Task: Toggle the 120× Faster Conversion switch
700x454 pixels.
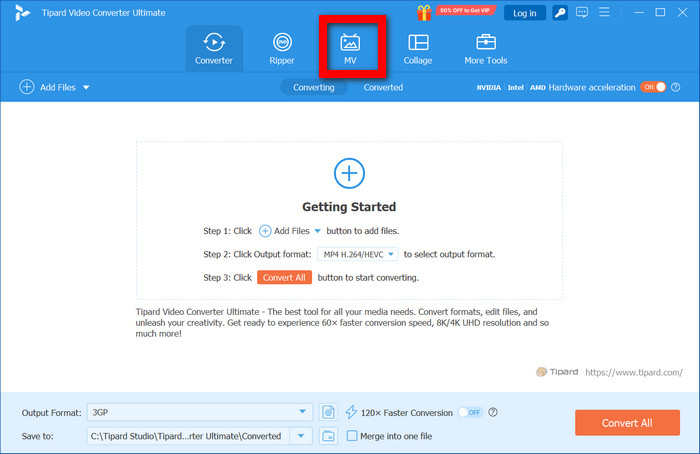Action: [x=471, y=412]
